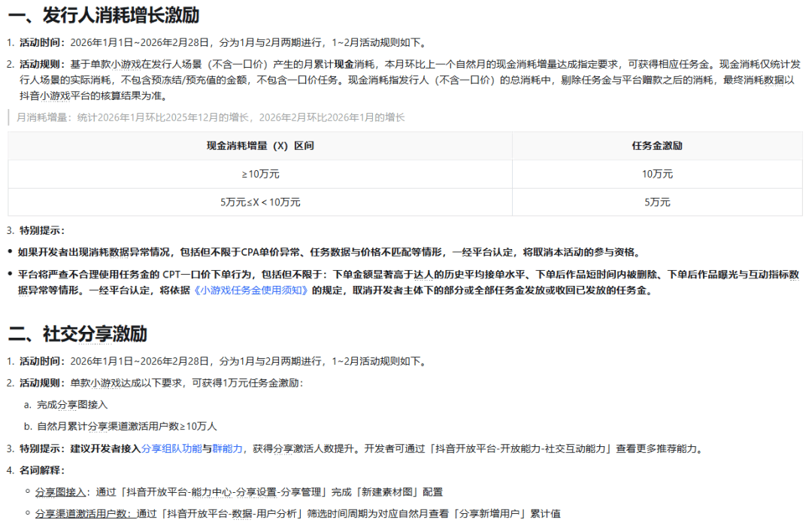Select the 现金消耗增量（X）区间 table header
Viewport: 812px width, 529px height.
260,146
